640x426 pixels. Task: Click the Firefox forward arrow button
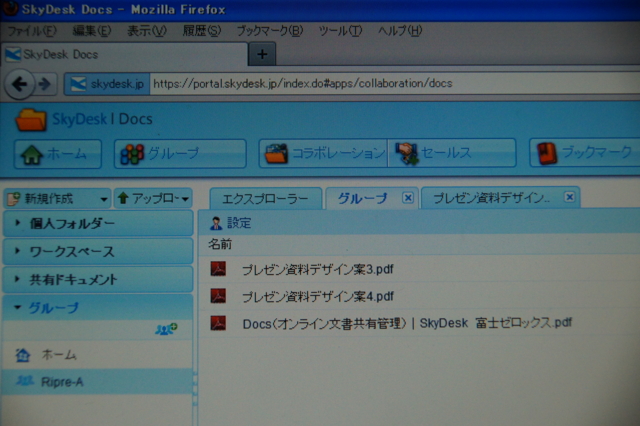point(45,84)
